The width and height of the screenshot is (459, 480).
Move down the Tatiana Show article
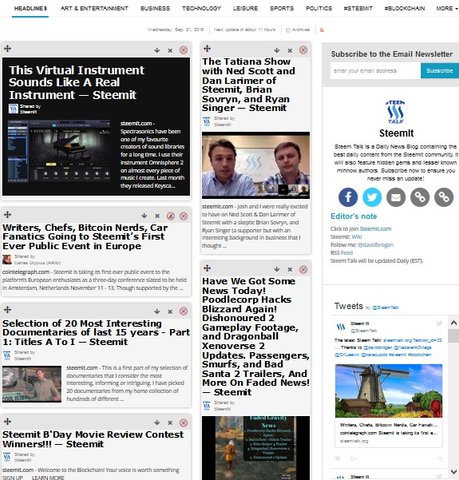click(x=277, y=50)
